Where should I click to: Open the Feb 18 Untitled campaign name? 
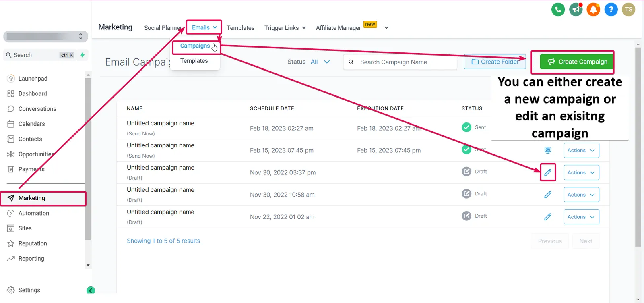pos(161,123)
